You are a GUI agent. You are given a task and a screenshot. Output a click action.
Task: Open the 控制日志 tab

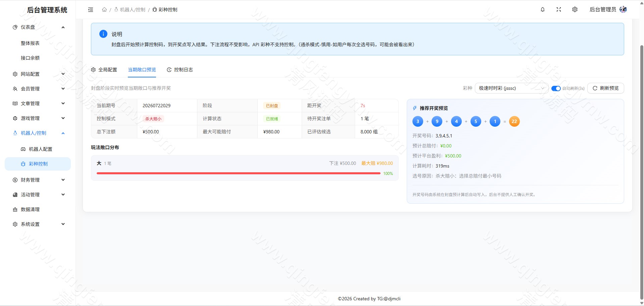click(x=180, y=70)
